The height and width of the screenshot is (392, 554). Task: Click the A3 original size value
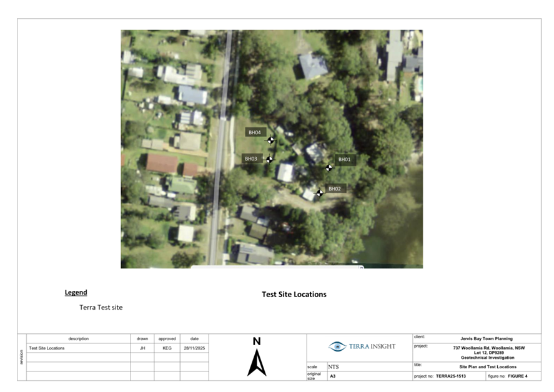click(332, 376)
